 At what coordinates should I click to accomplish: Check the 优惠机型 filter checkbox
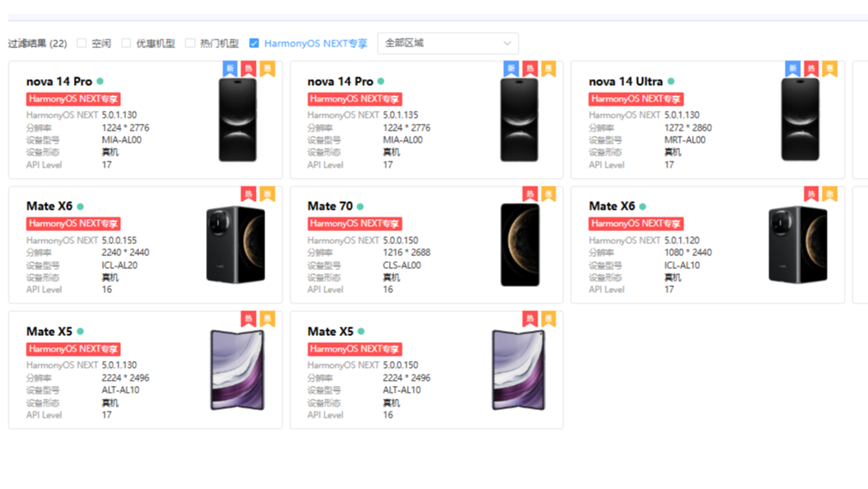[x=126, y=43]
